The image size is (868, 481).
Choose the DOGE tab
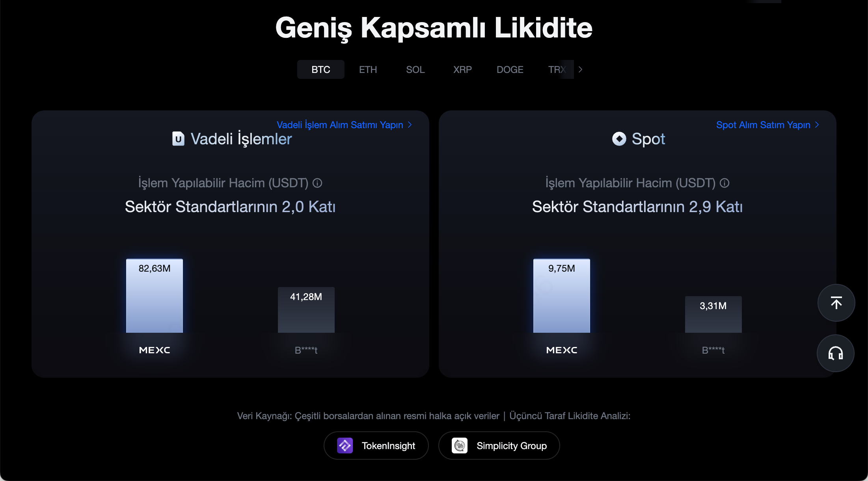tap(510, 69)
